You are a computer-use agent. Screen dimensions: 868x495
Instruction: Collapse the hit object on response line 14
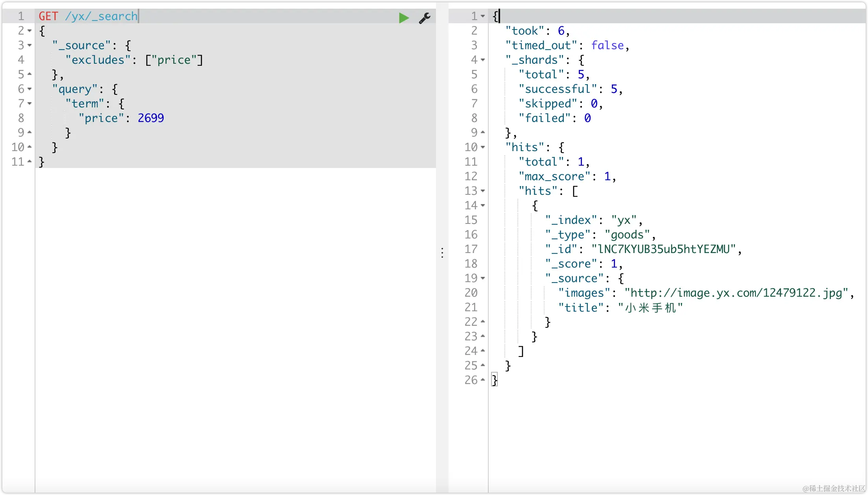tap(483, 205)
